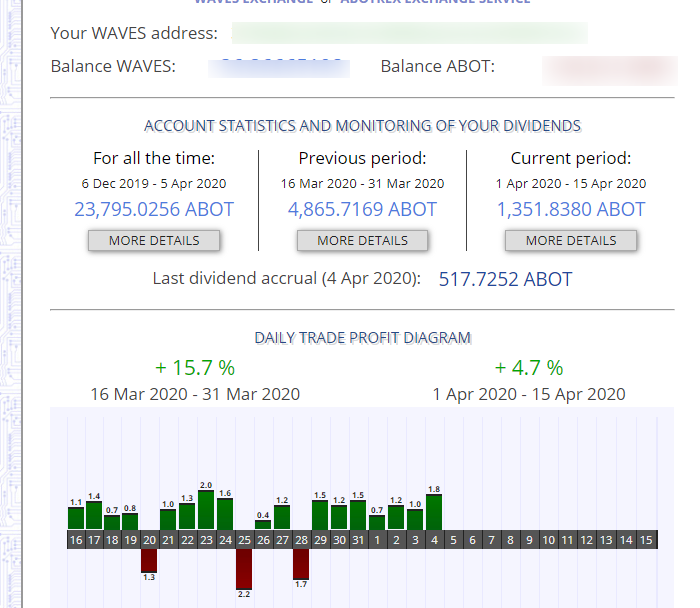Click the green 0.4 bar for day 26
The height and width of the screenshot is (608, 700).
pyautogui.click(x=263, y=525)
